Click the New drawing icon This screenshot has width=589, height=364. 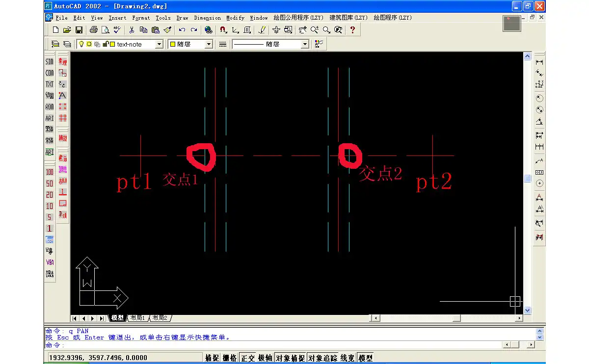coord(55,30)
